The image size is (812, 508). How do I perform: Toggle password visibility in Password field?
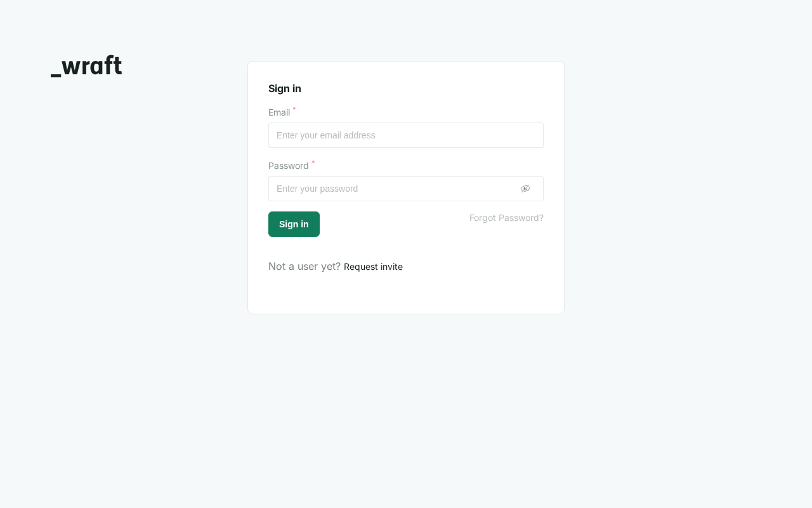click(x=525, y=189)
